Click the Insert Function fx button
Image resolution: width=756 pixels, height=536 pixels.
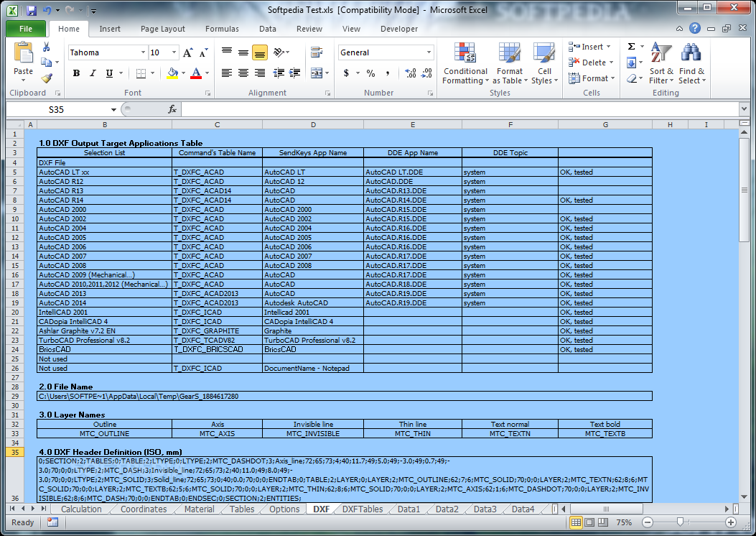point(172,109)
